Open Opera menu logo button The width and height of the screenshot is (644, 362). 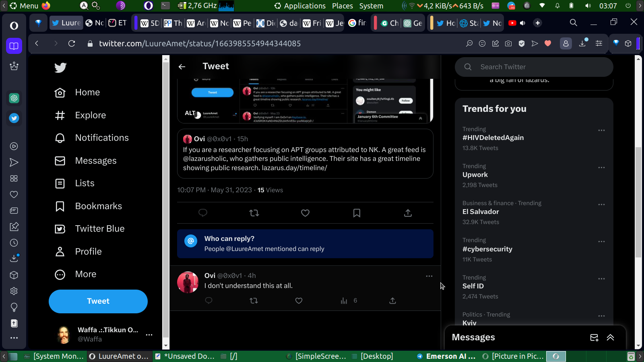pyautogui.click(x=14, y=26)
